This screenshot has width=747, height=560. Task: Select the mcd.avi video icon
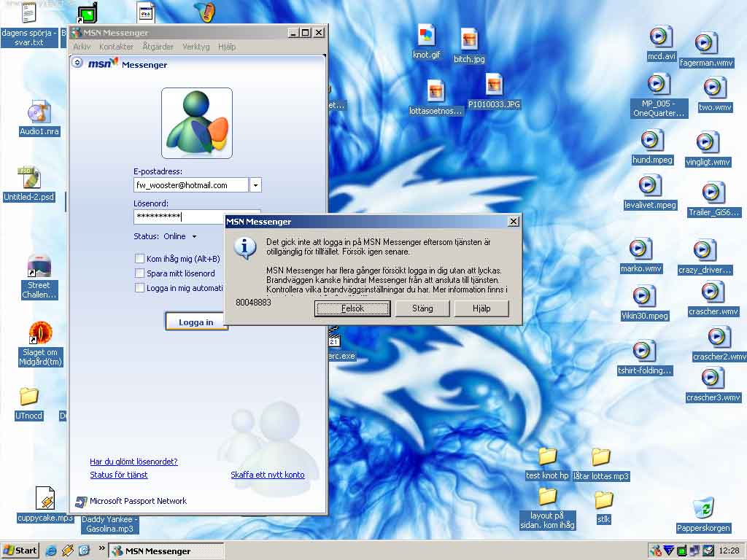click(x=661, y=37)
